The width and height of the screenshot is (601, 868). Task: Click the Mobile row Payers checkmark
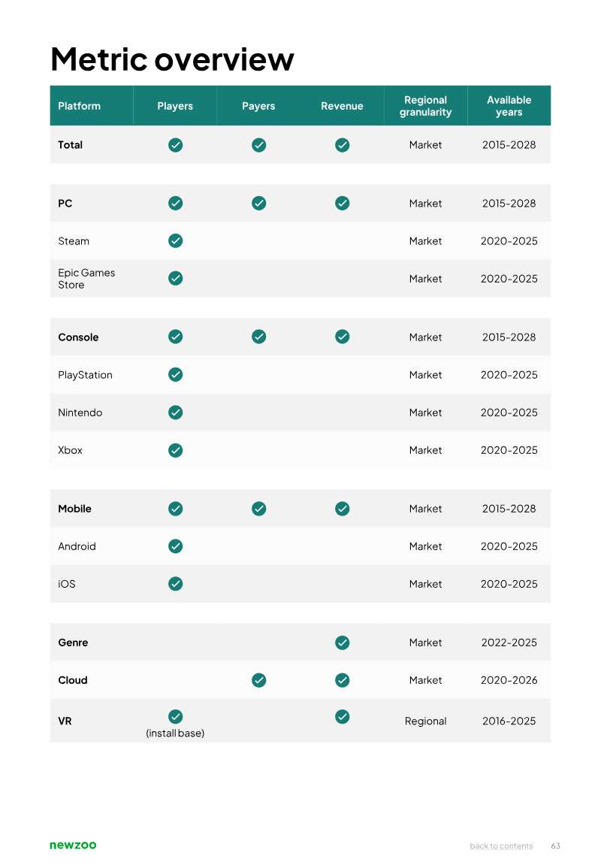[x=258, y=509]
